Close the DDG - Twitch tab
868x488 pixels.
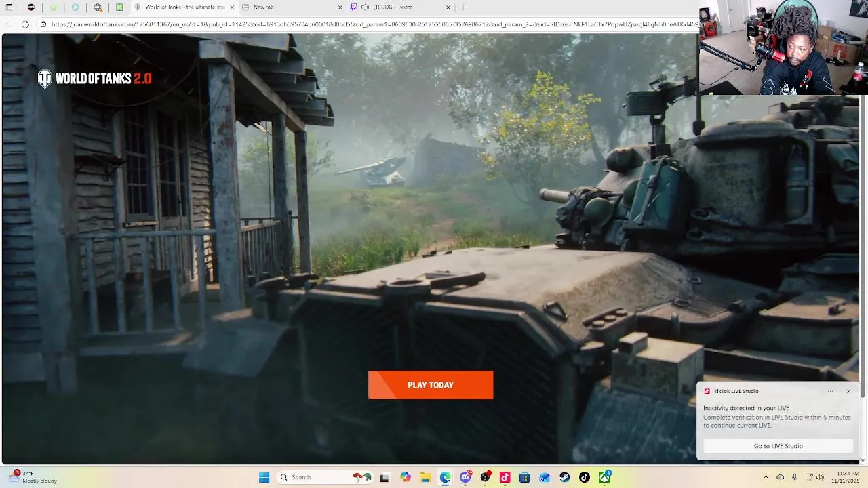pyautogui.click(x=448, y=7)
